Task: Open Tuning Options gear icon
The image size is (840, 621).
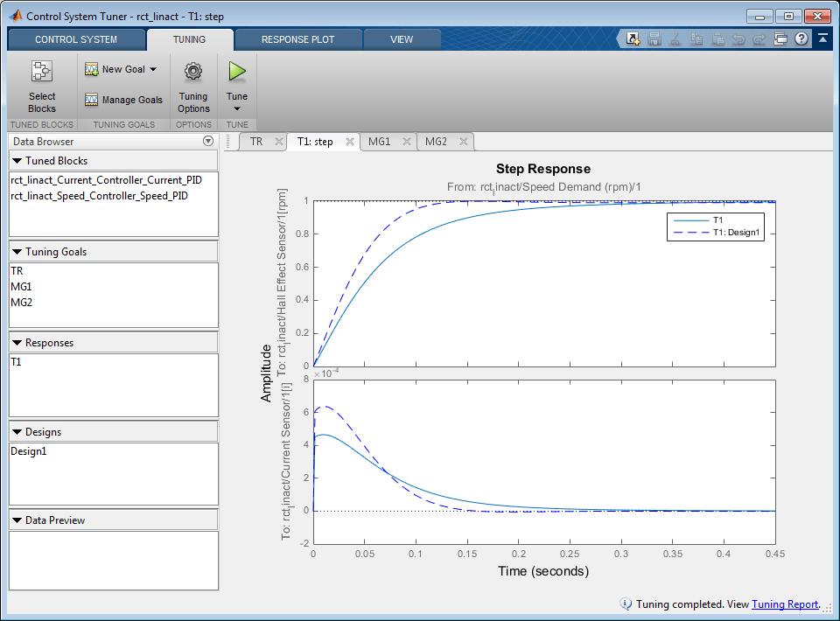Action: [193, 72]
